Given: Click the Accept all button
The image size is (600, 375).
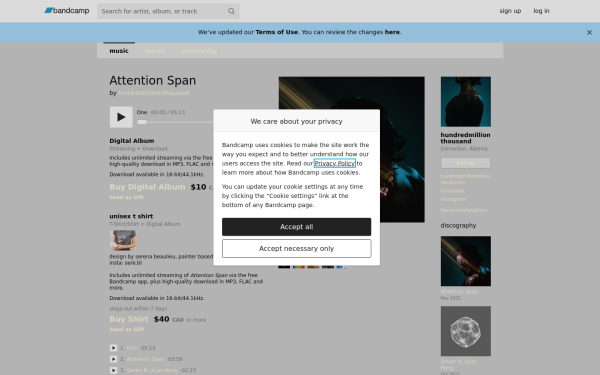Looking at the screenshot, I should click(297, 227).
